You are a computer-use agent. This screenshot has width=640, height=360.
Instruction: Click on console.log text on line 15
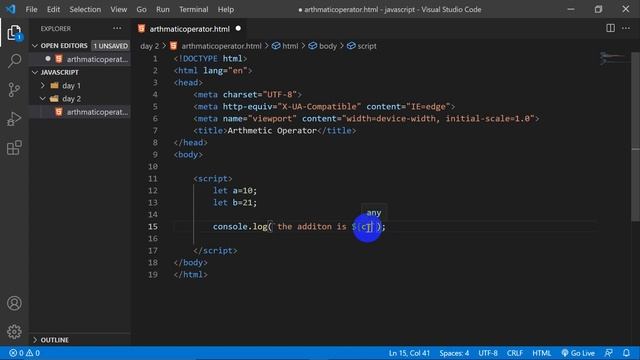pyautogui.click(x=240, y=227)
